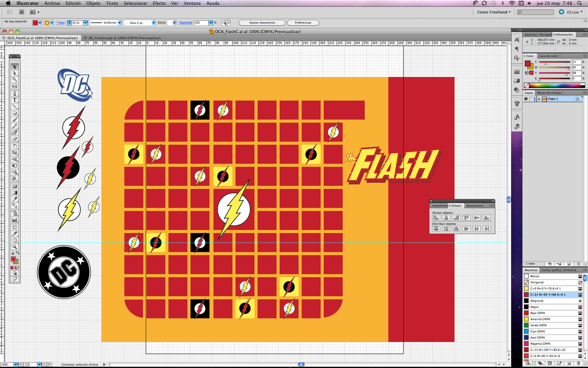Image resolution: width=588 pixels, height=368 pixels.
Task: Open the Estilo graphic style dropdown
Action: [174, 23]
